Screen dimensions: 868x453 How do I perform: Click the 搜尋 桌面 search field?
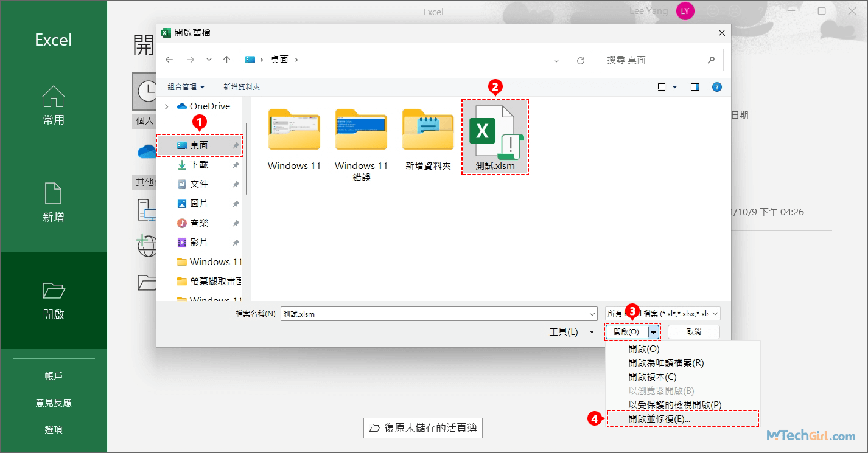(x=654, y=60)
